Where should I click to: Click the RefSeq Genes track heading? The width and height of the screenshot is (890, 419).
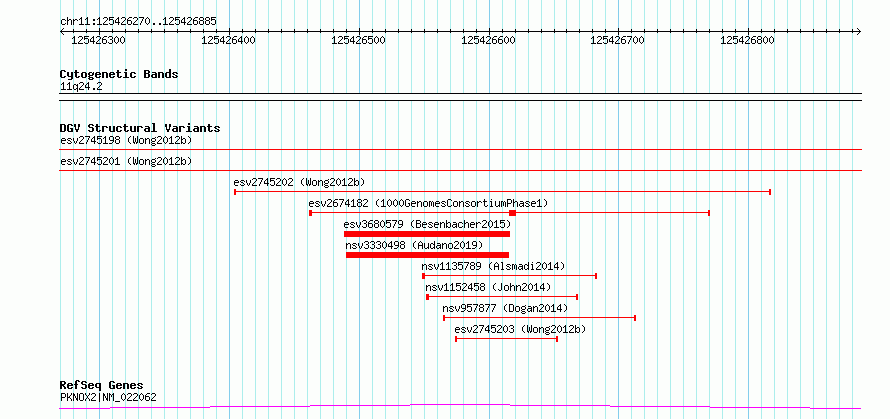[102, 386]
